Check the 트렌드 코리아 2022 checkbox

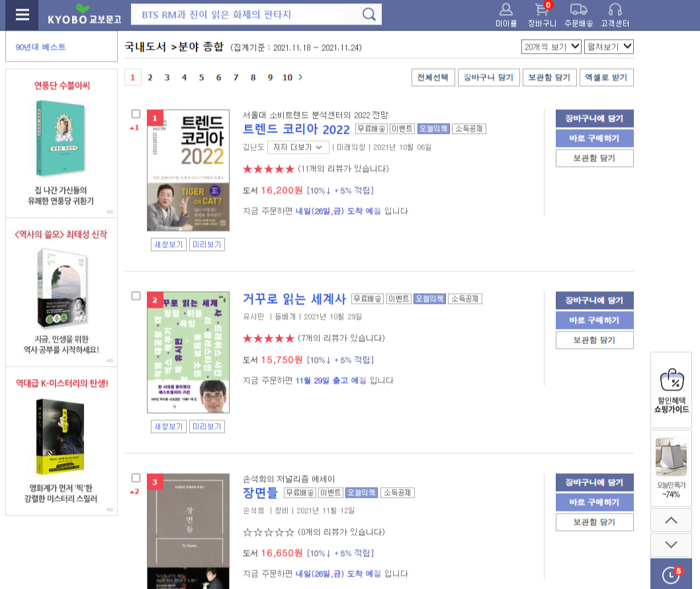click(x=136, y=114)
